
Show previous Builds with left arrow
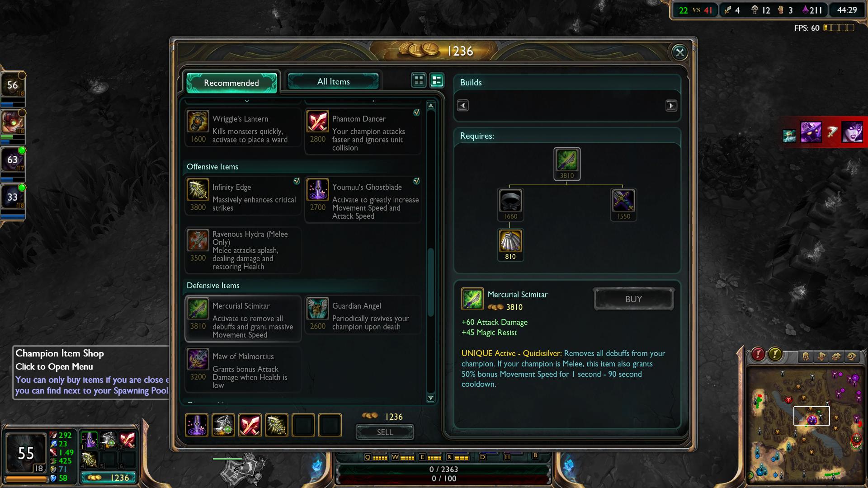point(462,106)
